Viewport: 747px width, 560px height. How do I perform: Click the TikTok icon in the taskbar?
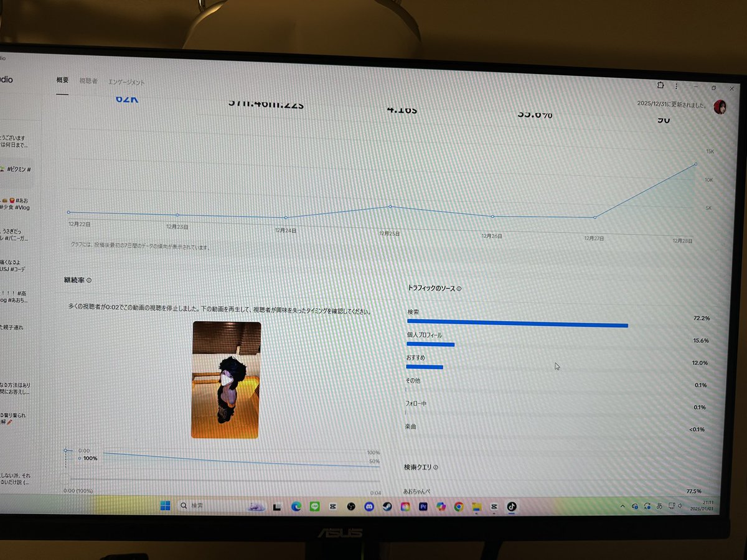coord(512,506)
